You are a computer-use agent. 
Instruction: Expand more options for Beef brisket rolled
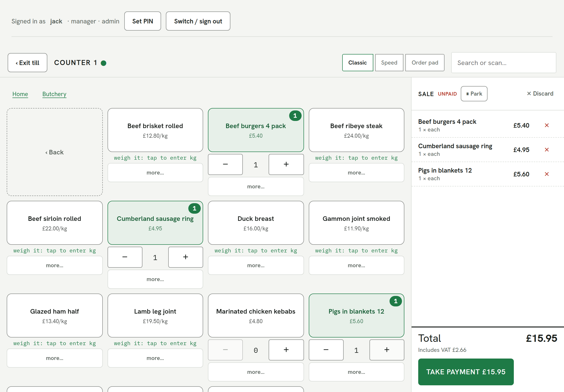[x=155, y=173]
